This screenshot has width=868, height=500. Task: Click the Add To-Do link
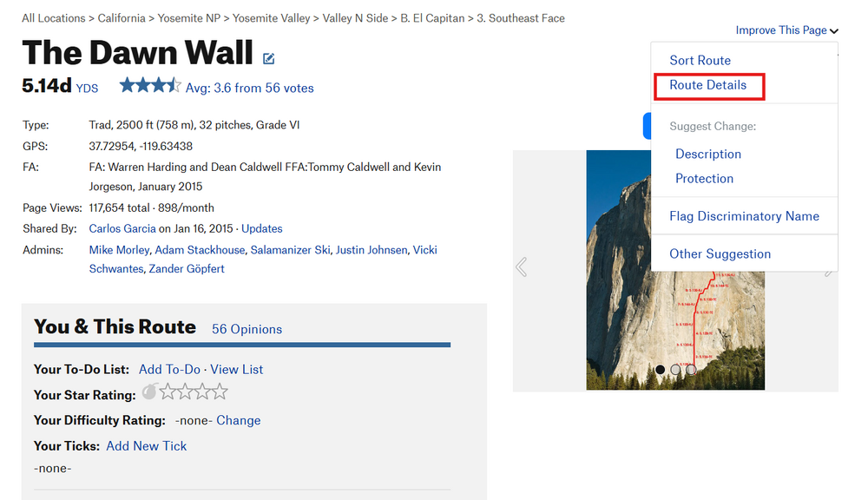click(169, 369)
